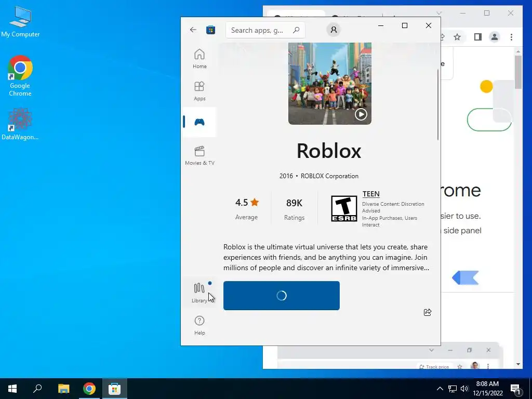The image size is (532, 399).
Task: Click the 89K Ratings count
Action: point(294,209)
